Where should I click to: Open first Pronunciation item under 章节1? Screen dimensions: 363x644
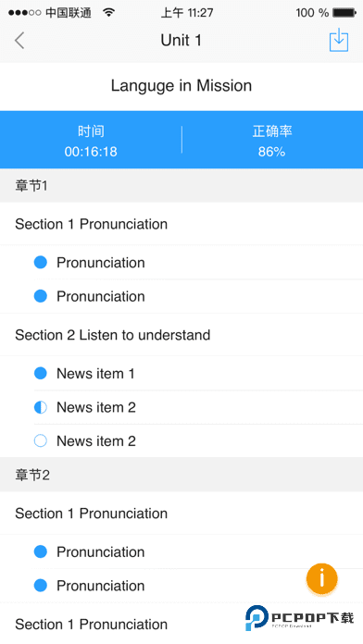click(181, 263)
